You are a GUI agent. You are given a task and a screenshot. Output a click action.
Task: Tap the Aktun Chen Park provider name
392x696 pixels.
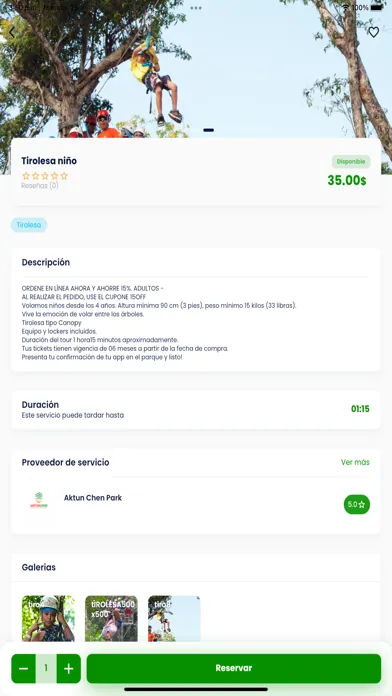(x=93, y=498)
